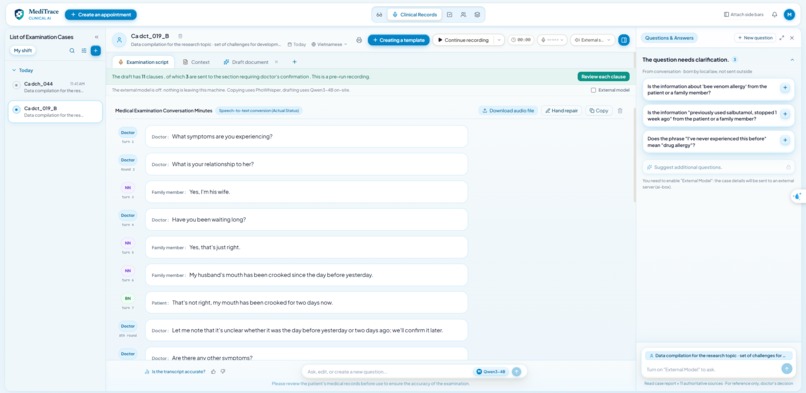This screenshot has width=806, height=393.
Task: Collapse the examination cases sidebar
Action: [x=96, y=37]
